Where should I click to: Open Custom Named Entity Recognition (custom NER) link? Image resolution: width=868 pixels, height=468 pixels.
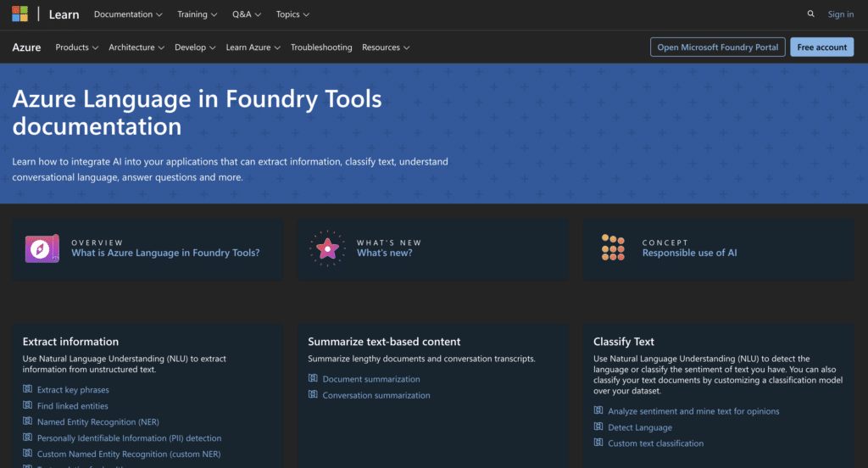[x=129, y=454]
